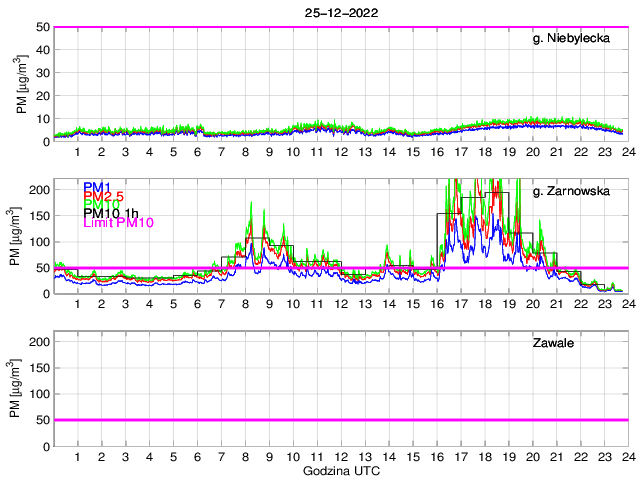Click hour 24 tick under the Niebylecka plot

[x=628, y=152]
